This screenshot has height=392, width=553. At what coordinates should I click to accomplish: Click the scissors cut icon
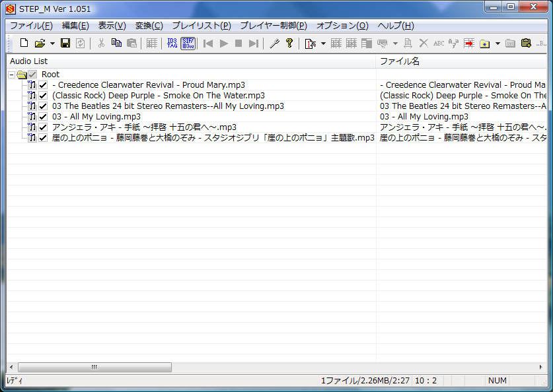point(101,44)
